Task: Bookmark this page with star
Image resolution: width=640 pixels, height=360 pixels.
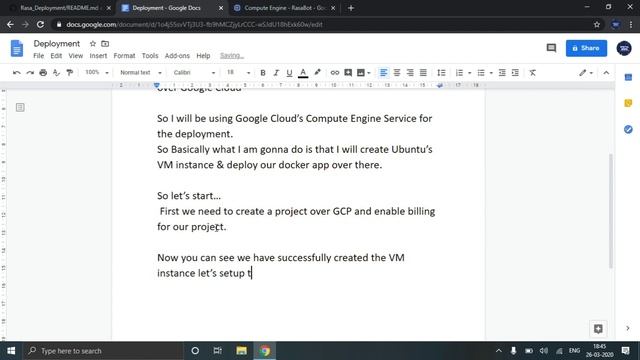Action: [597, 24]
